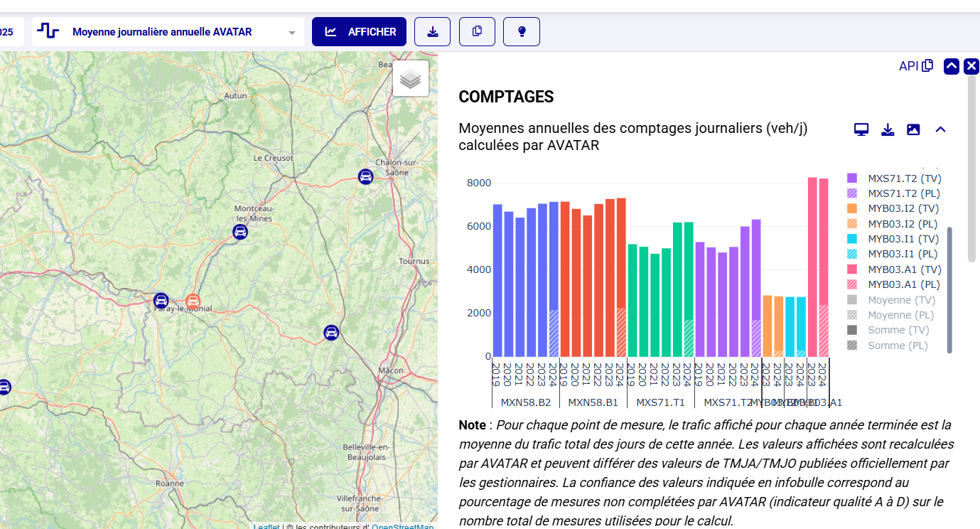The width and height of the screenshot is (980, 529).
Task: Export the chart as image icon
Action: coord(913,129)
